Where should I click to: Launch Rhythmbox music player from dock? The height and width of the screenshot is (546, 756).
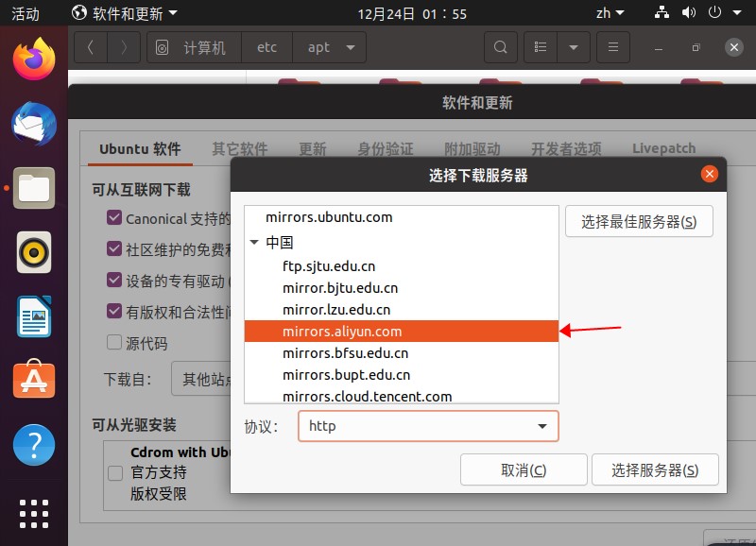click(x=34, y=252)
